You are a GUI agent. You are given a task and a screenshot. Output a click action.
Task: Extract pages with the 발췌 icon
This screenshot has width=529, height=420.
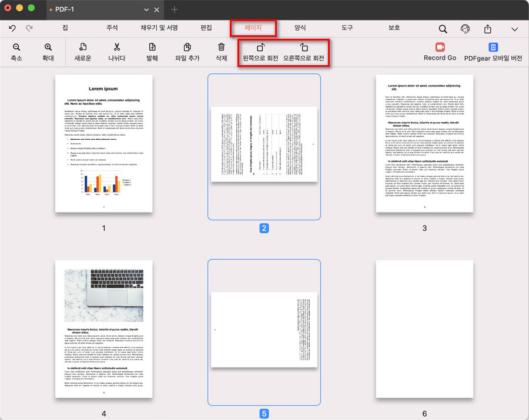[x=152, y=48]
